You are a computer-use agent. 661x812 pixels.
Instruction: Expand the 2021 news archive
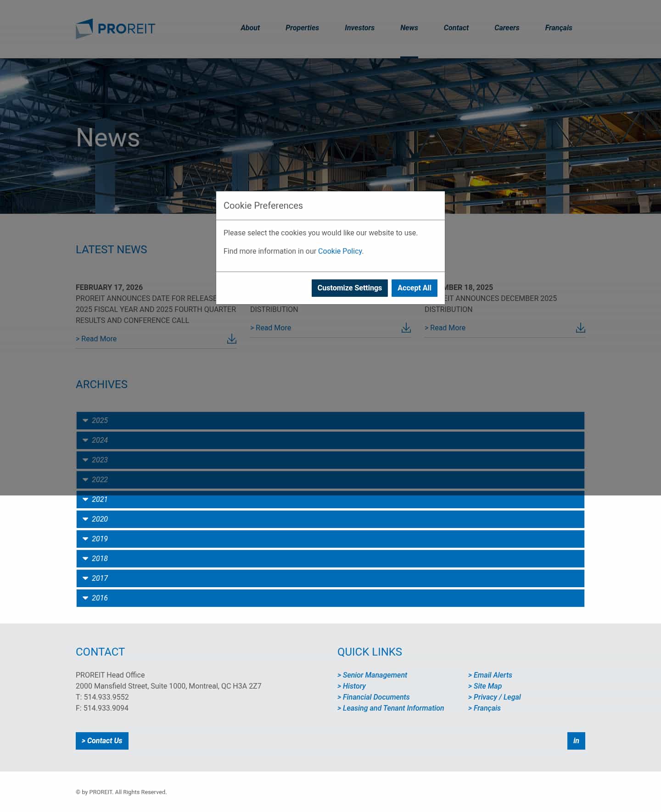330,500
